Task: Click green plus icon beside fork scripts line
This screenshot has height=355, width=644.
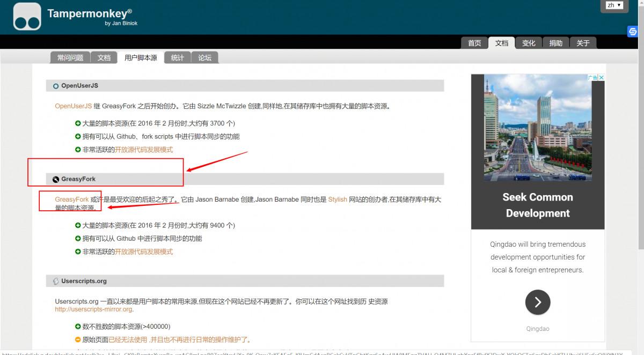Action: (78, 136)
